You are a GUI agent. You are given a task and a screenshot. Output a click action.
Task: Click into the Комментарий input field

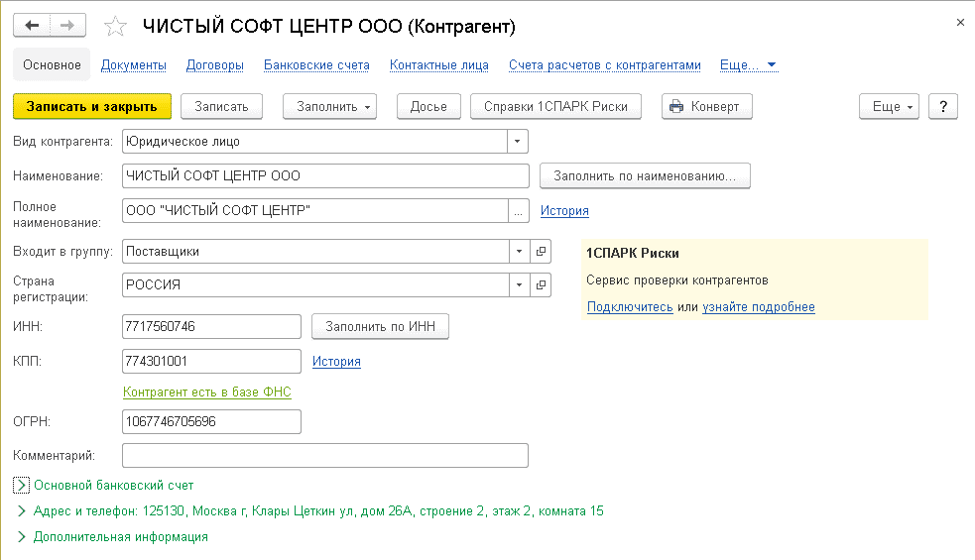tap(325, 456)
